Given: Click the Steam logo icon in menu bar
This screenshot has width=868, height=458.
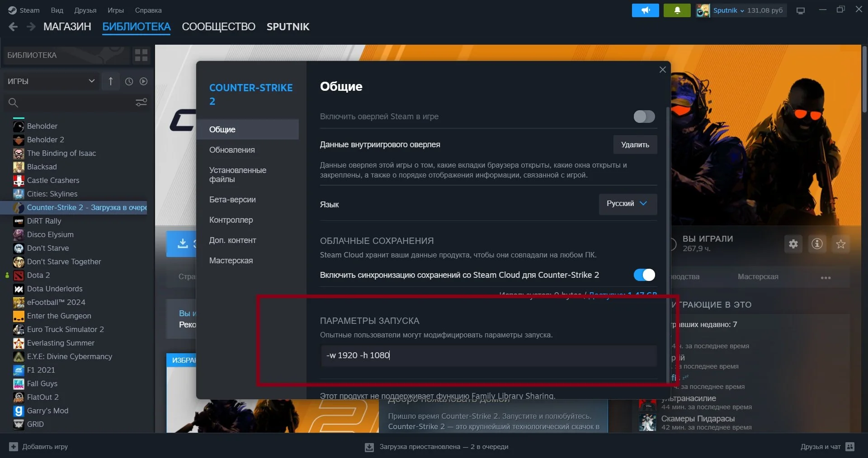Looking at the screenshot, I should 13,10.
